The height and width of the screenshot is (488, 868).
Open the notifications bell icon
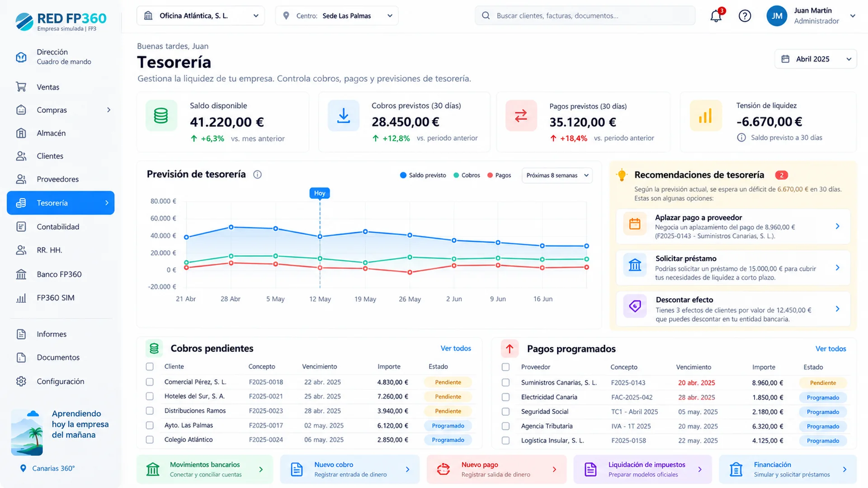coord(716,16)
